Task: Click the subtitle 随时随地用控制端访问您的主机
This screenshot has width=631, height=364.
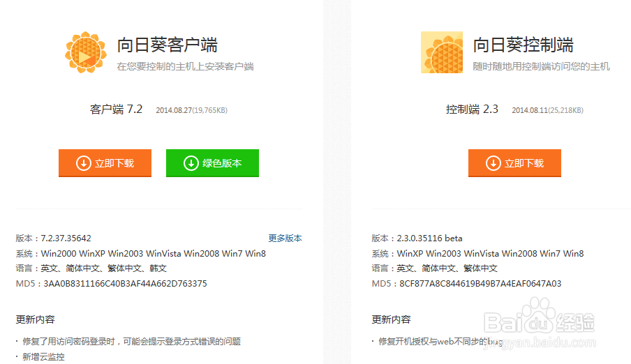Action: click(x=541, y=66)
